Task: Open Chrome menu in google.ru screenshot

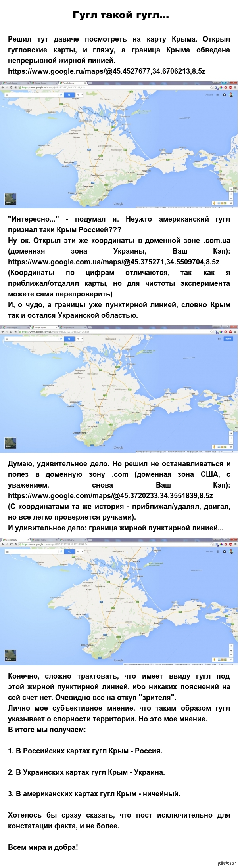Action: [x=235, y=88]
